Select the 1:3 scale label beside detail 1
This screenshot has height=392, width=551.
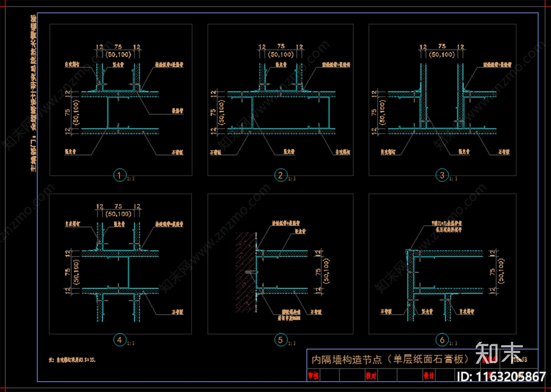pos(131,179)
